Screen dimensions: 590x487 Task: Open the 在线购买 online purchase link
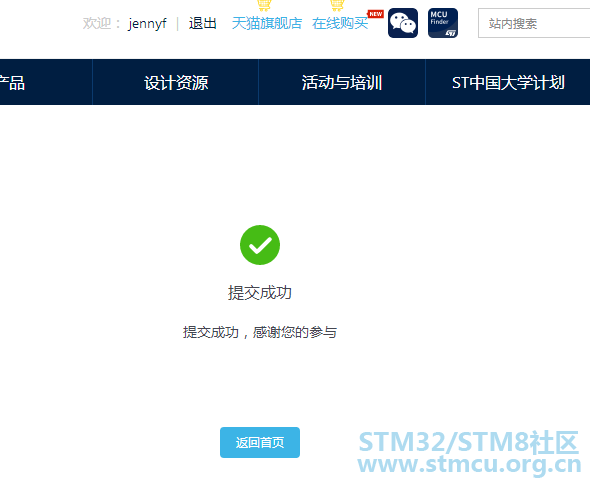340,23
